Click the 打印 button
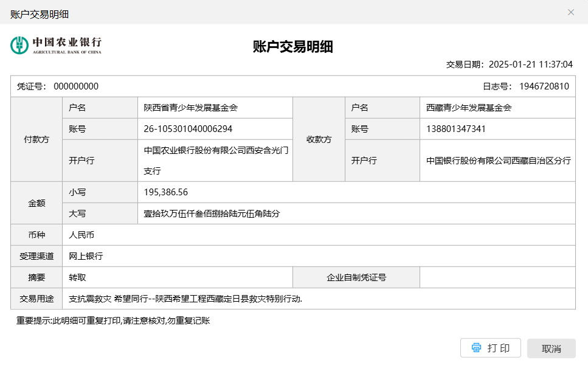The width and height of the screenshot is (588, 365). [x=491, y=348]
